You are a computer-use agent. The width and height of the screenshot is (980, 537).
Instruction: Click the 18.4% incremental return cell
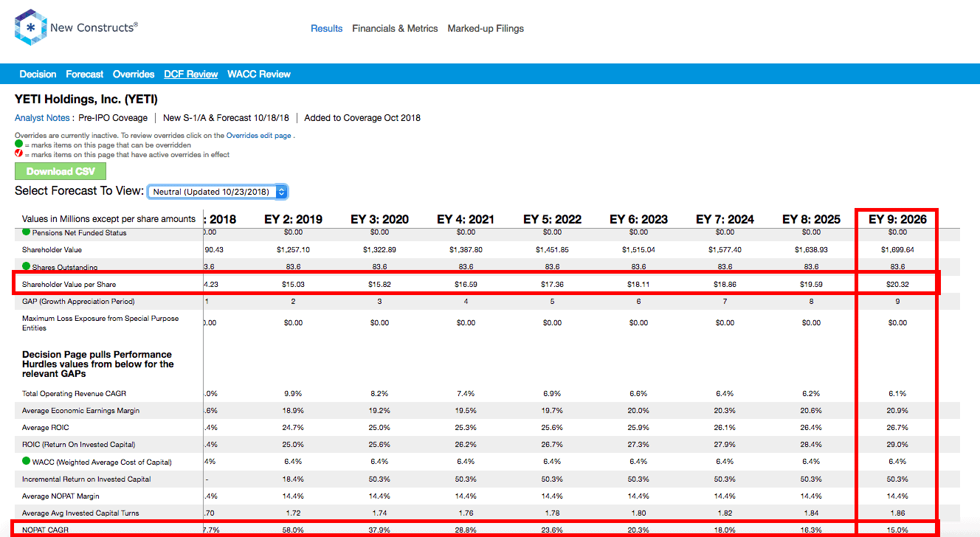tap(293, 479)
